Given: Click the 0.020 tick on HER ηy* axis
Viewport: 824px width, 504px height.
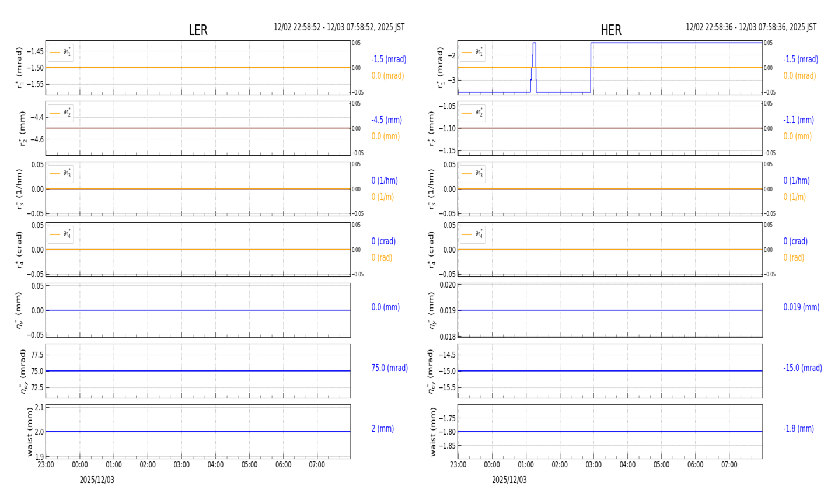Looking at the screenshot, I should click(x=447, y=285).
